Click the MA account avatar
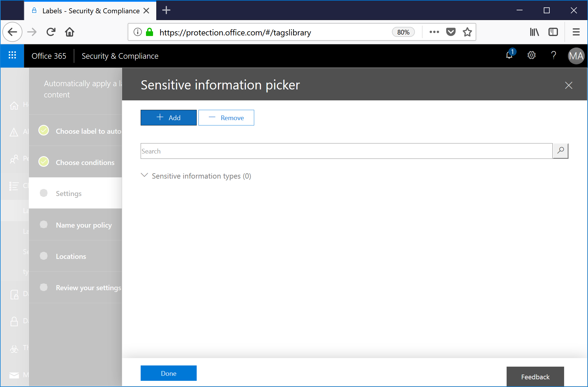Viewport: 588px width, 387px height. tap(576, 56)
